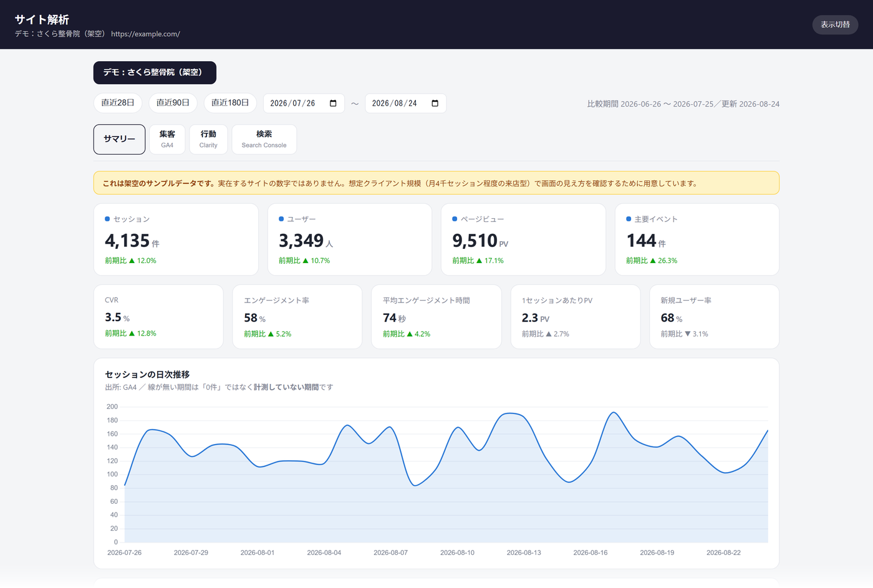Choose the 直近180日 preset range
Image resolution: width=873 pixels, height=588 pixels.
click(x=230, y=103)
